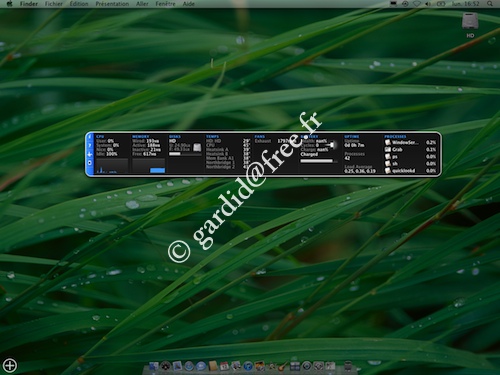The width and height of the screenshot is (500, 375).
Task: Click the volume icon in menu bar
Action: (428, 4)
